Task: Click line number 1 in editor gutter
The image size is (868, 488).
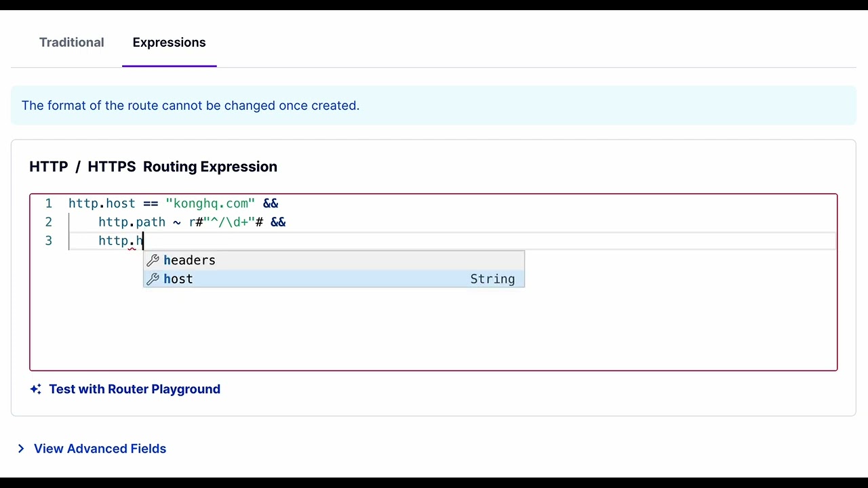Action: coord(48,203)
